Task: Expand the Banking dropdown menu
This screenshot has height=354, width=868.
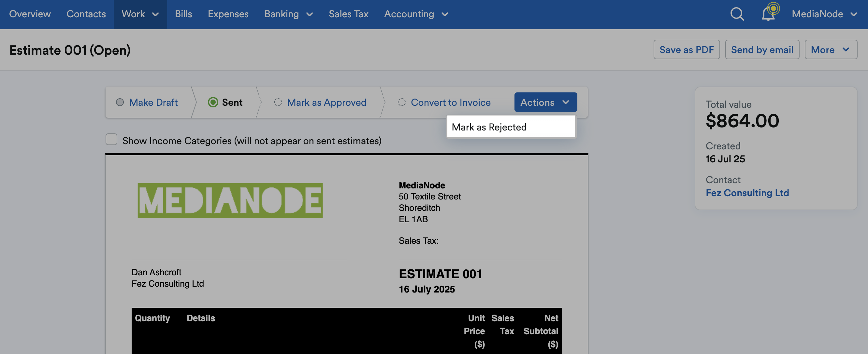Action: tap(289, 14)
